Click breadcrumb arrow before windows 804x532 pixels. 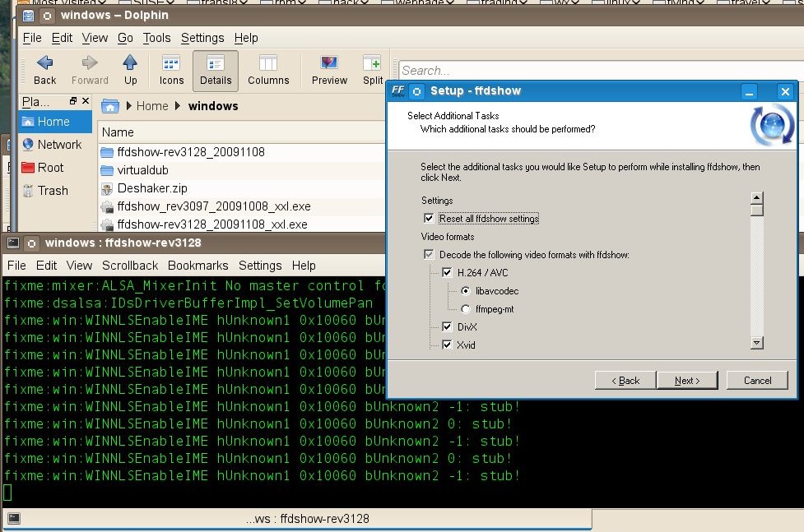tap(178, 106)
